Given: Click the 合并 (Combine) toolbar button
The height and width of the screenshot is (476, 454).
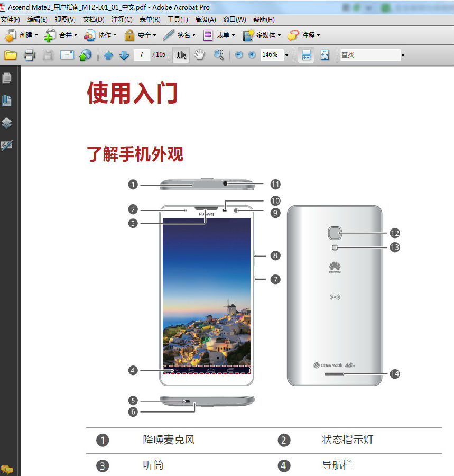Looking at the screenshot, I should click(x=61, y=35).
